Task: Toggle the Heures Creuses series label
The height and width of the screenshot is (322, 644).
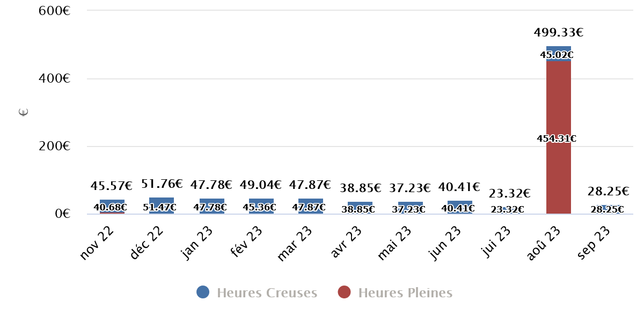Action: tap(267, 293)
